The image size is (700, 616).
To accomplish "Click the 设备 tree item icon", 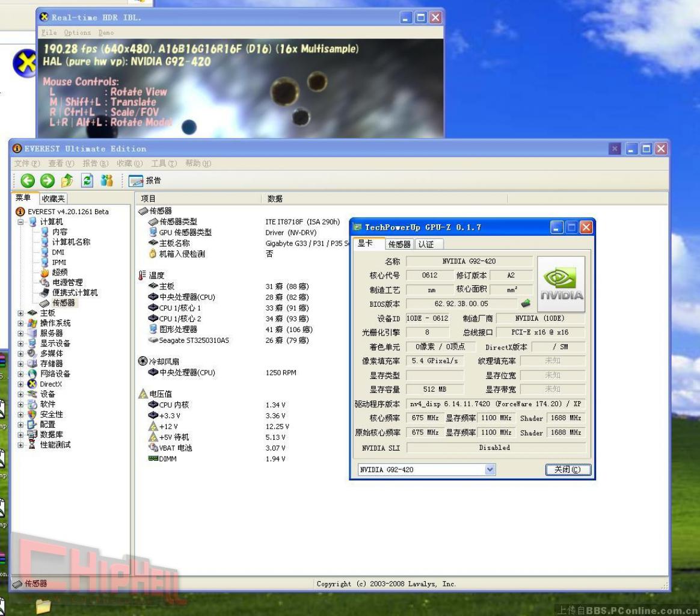I will pyautogui.click(x=32, y=394).
